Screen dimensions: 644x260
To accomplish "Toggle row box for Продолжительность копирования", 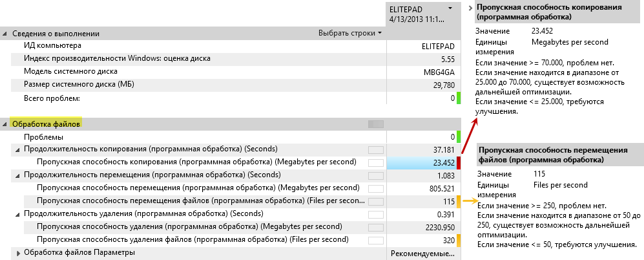I will [x=376, y=150].
